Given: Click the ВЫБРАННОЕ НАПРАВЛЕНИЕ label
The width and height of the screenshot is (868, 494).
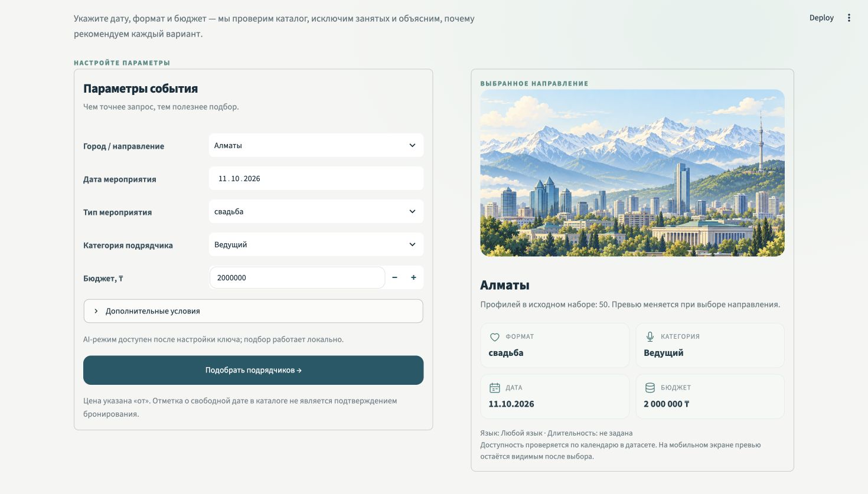Looking at the screenshot, I should pyautogui.click(x=534, y=84).
